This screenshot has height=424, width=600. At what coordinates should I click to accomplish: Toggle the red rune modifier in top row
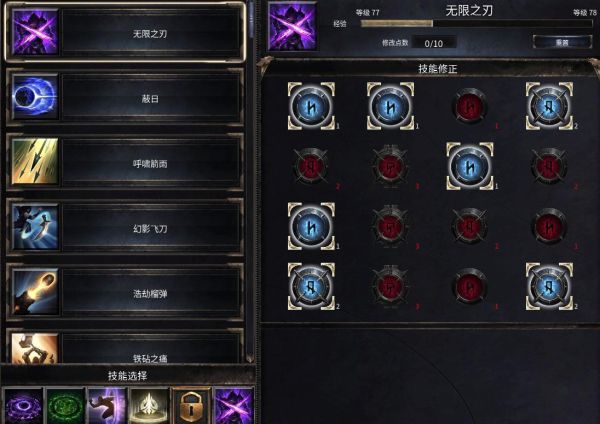coord(470,106)
